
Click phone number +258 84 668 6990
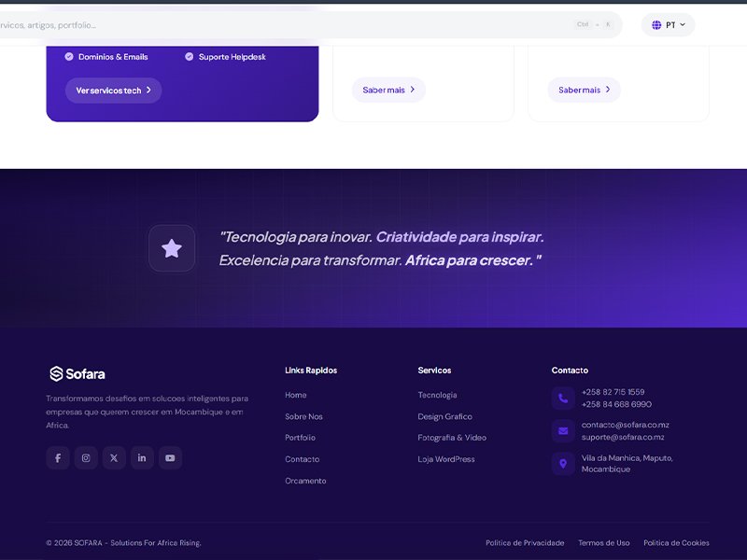pos(616,404)
